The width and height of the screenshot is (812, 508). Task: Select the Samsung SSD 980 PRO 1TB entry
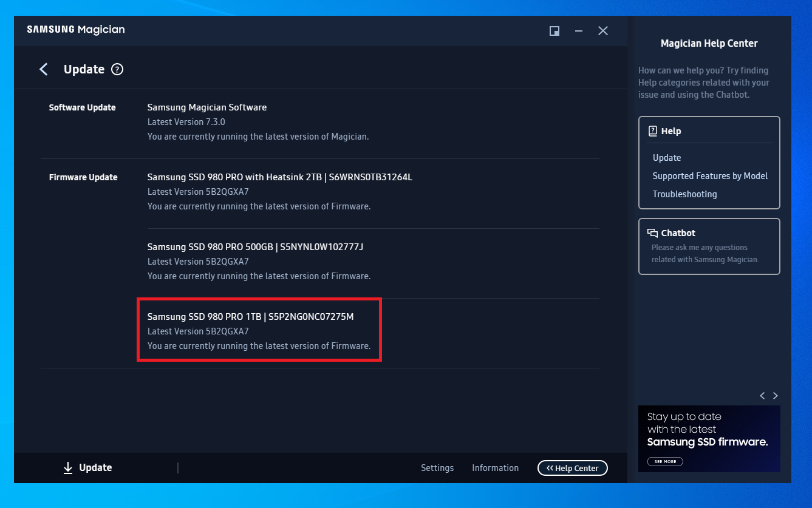click(x=259, y=330)
